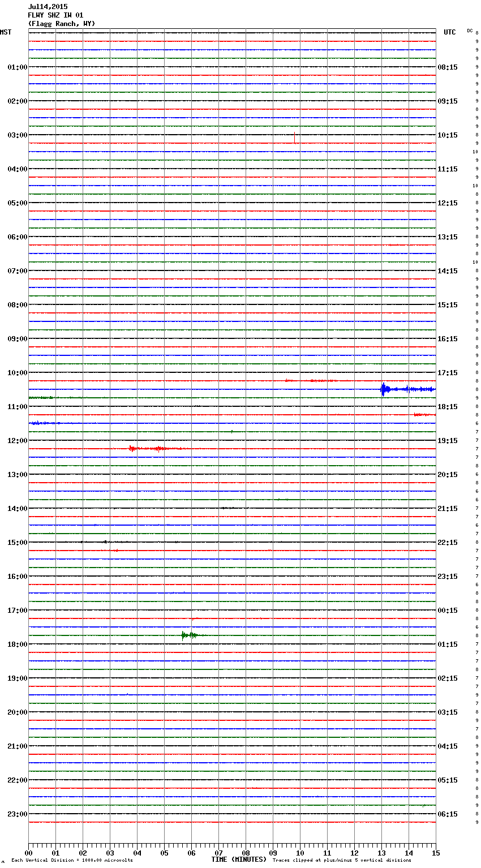Image resolution: width=481 pixels, height=868 pixels.
Task: Select the 20:00 MST time label
Action: point(17,712)
